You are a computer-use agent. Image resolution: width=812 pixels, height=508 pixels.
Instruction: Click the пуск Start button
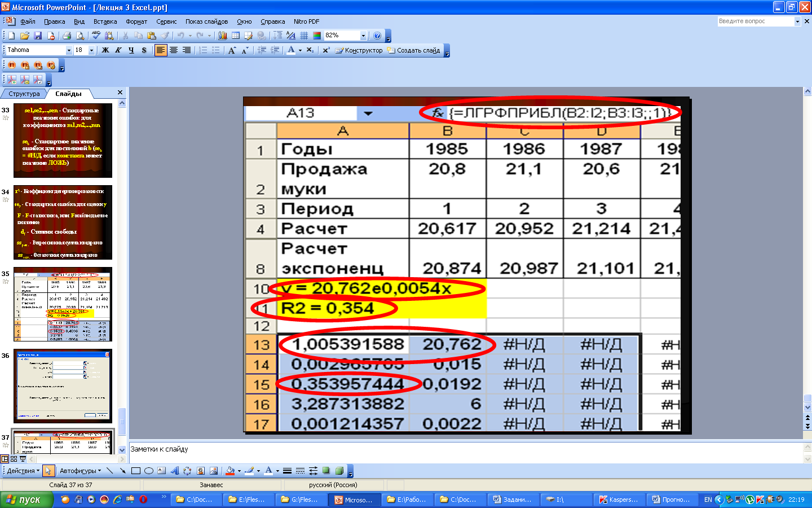[27, 500]
